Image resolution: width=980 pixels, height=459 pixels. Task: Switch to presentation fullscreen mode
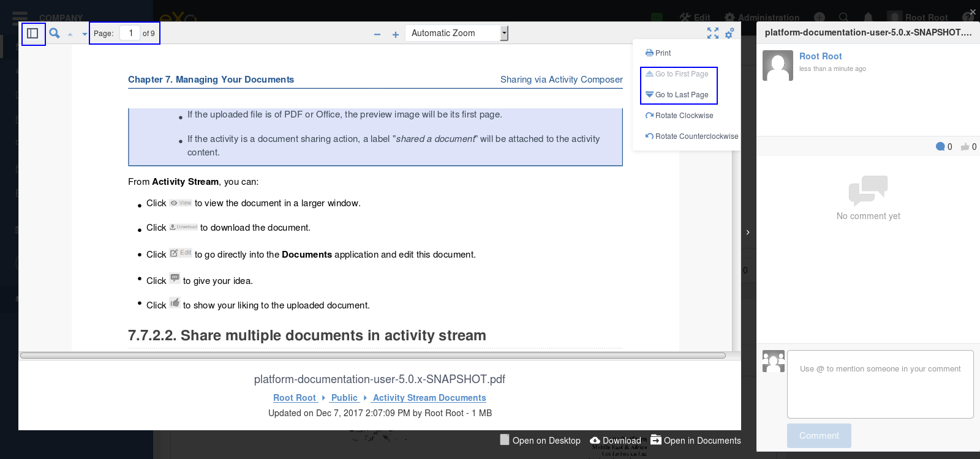pos(713,33)
